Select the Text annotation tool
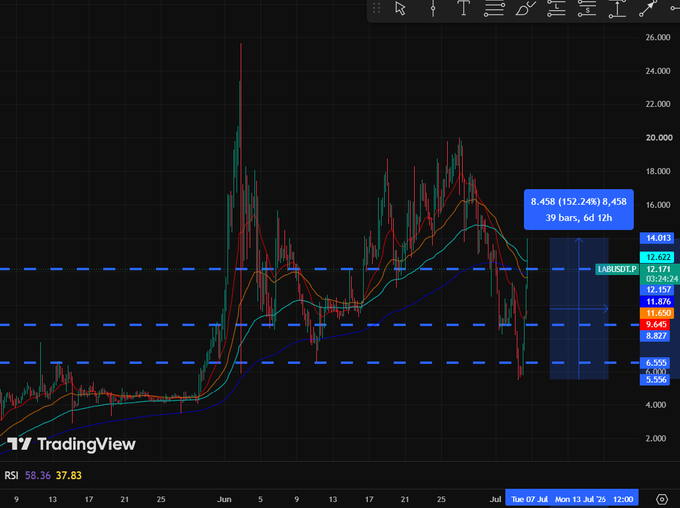The height and width of the screenshot is (508, 680). (x=464, y=8)
